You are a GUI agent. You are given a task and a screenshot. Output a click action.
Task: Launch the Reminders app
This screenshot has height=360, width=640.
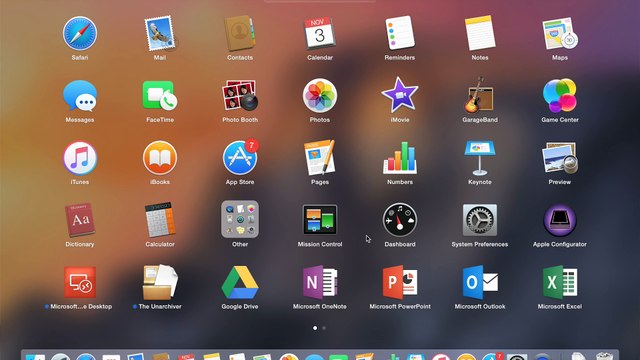400,33
